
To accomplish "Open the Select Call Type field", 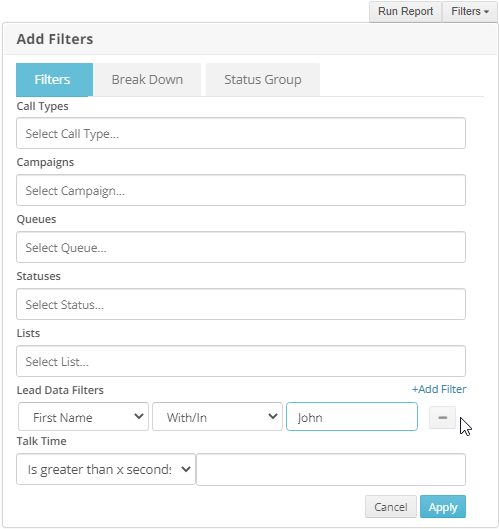I will [241, 133].
